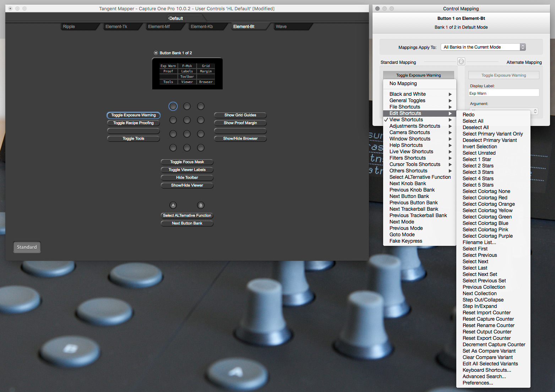Click the highlighted top-left round button indicator
This screenshot has height=392, width=555.
tap(173, 106)
